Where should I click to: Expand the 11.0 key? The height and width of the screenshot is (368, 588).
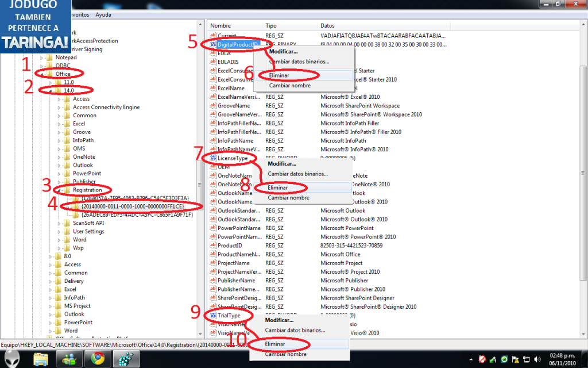(51, 82)
